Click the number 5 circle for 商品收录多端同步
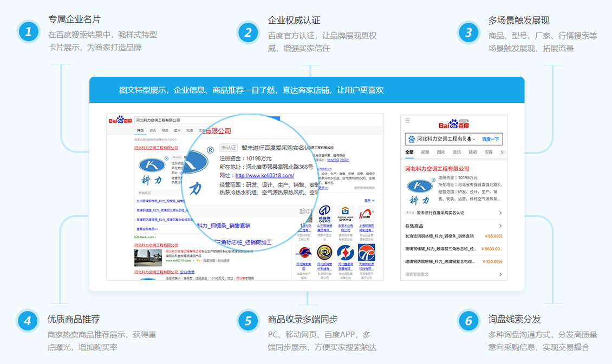612x364 pixels. pos(248,321)
